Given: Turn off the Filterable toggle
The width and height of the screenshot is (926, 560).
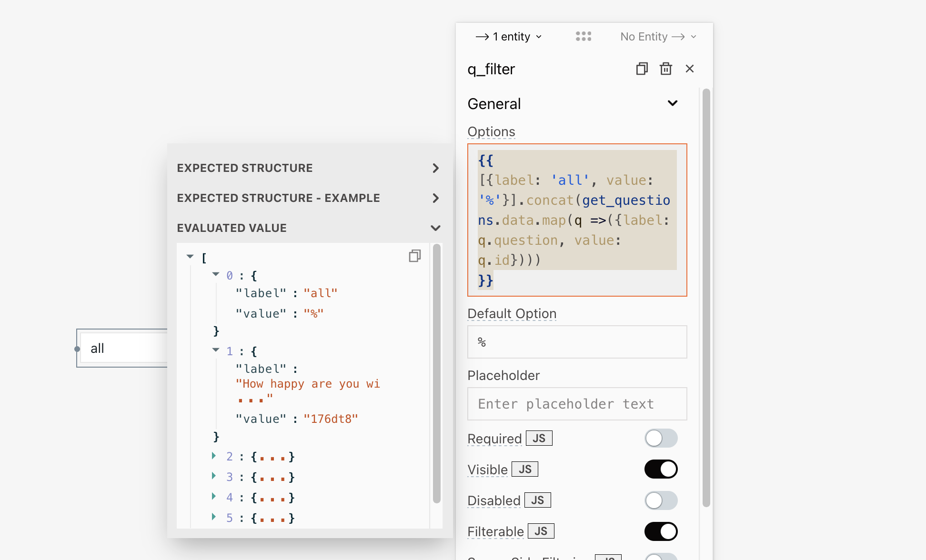Looking at the screenshot, I should (x=661, y=531).
